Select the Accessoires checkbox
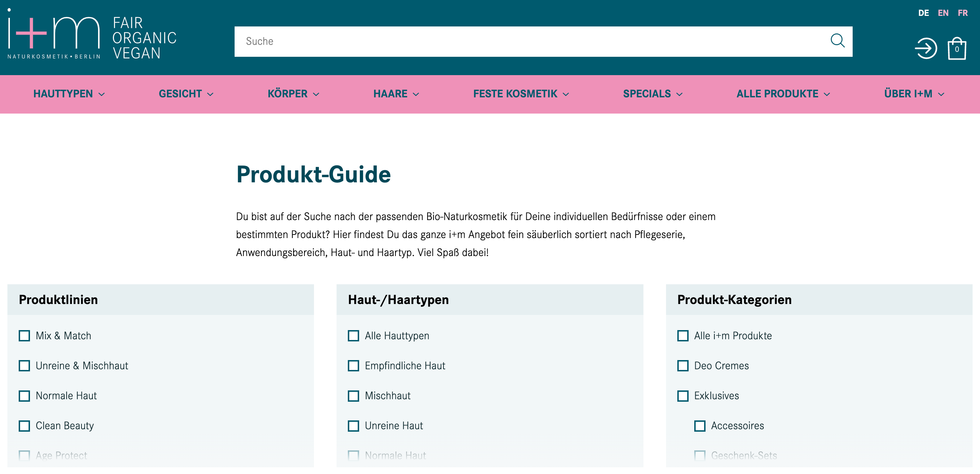The image size is (980, 474). pyautogui.click(x=700, y=426)
